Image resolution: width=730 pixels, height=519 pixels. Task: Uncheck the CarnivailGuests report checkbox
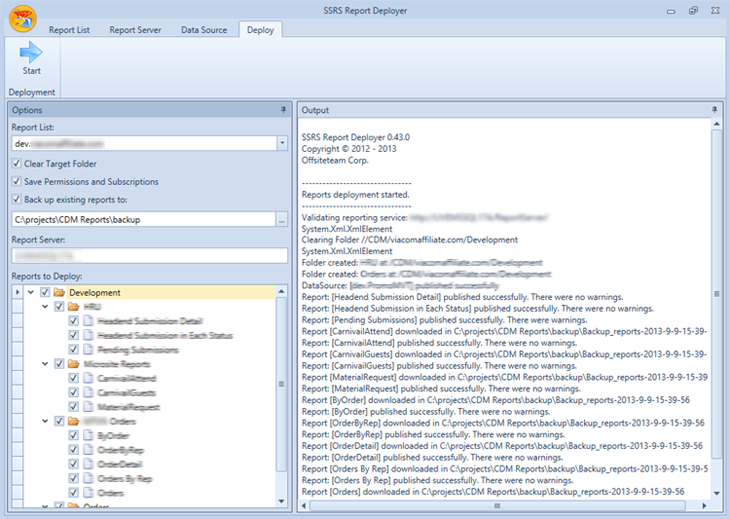click(x=74, y=392)
